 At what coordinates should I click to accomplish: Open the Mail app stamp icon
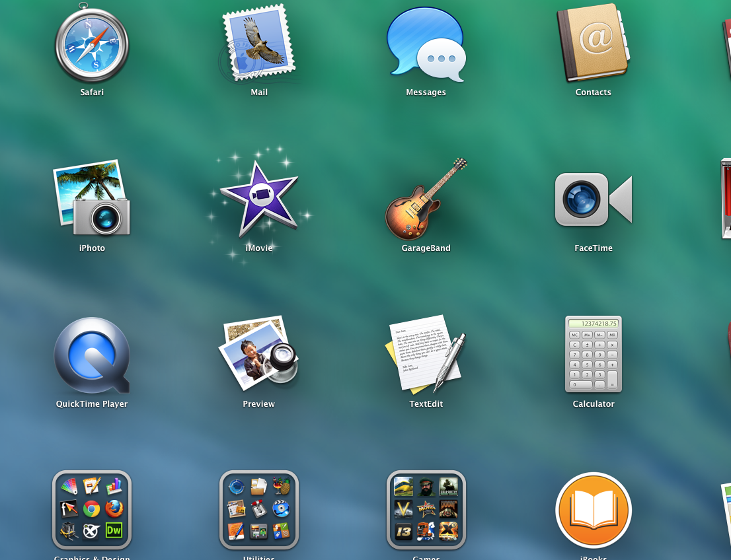coord(258,43)
